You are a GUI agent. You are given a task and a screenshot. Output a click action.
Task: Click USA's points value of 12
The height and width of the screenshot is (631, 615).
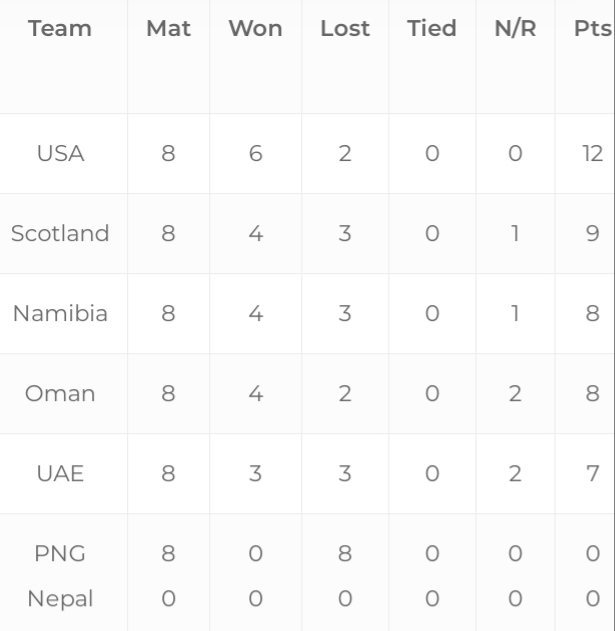[592, 154]
